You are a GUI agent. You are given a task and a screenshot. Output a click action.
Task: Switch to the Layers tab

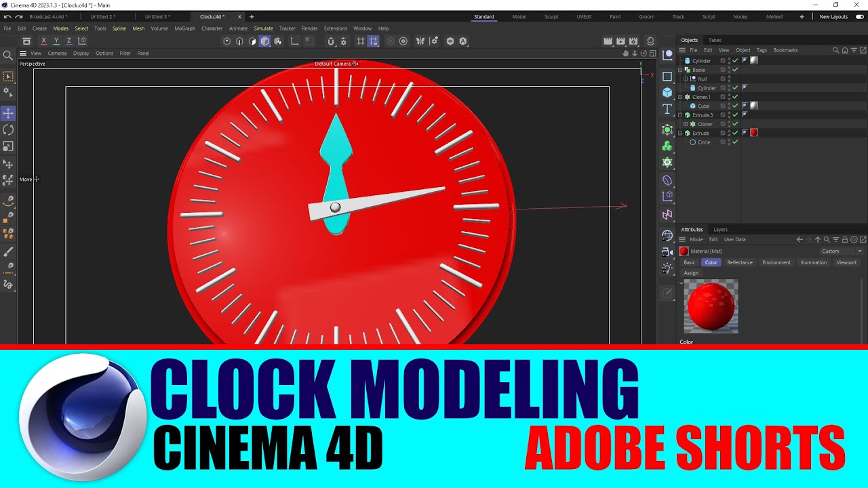point(720,230)
